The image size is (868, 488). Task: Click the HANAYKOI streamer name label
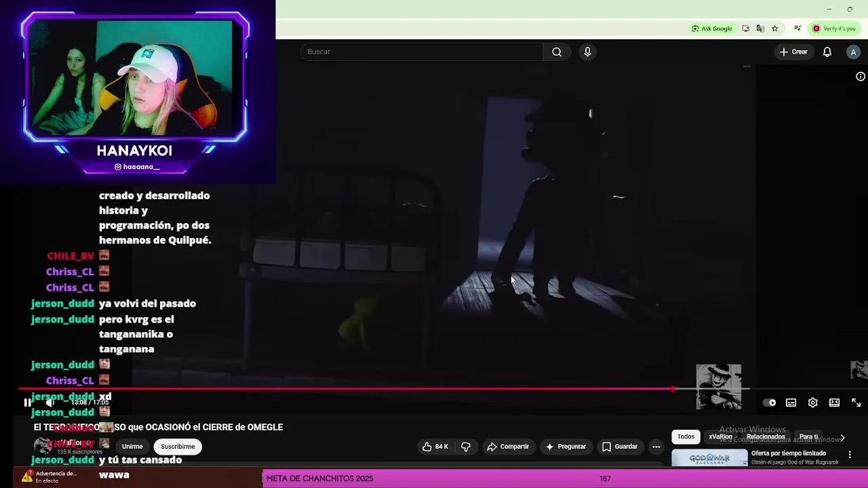pyautogui.click(x=134, y=150)
